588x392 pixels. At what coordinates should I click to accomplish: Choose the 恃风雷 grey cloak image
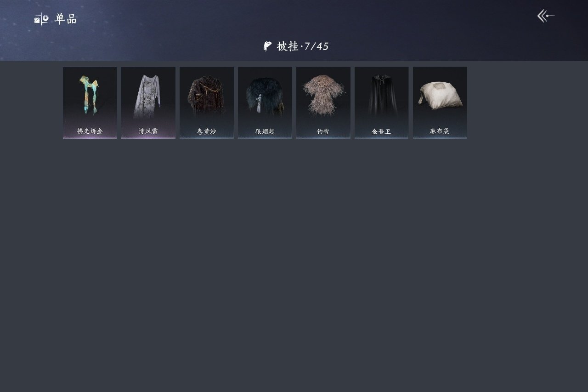click(148, 97)
